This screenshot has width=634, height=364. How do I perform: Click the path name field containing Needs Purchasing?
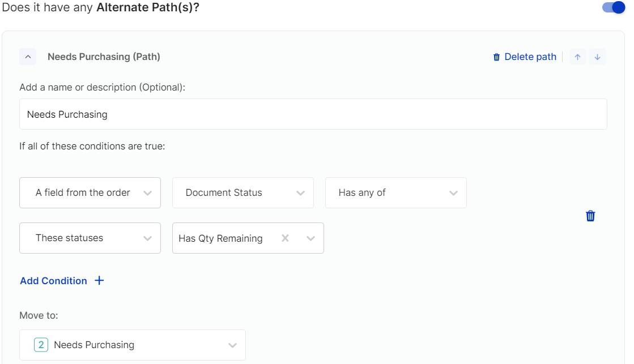313,114
